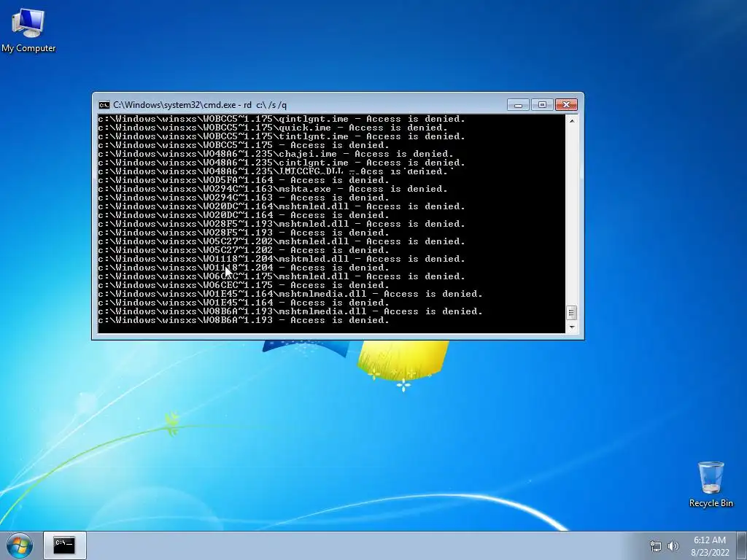Click the console scrollbar thumb
Viewport: 747px width, 560px height.
pyautogui.click(x=572, y=313)
